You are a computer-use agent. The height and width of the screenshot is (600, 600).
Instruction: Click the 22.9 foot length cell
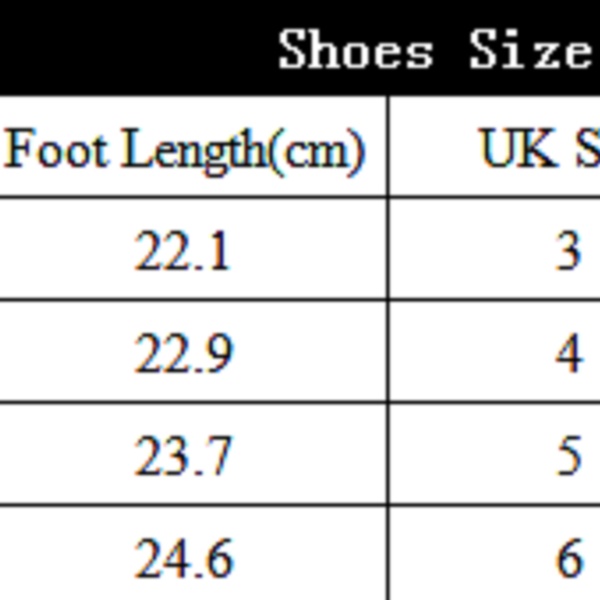pyautogui.click(x=183, y=353)
